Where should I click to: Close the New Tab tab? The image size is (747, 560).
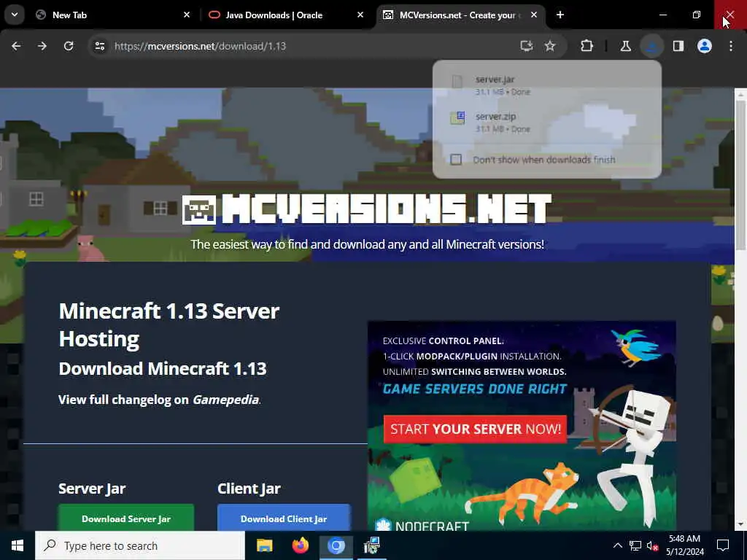tap(187, 15)
